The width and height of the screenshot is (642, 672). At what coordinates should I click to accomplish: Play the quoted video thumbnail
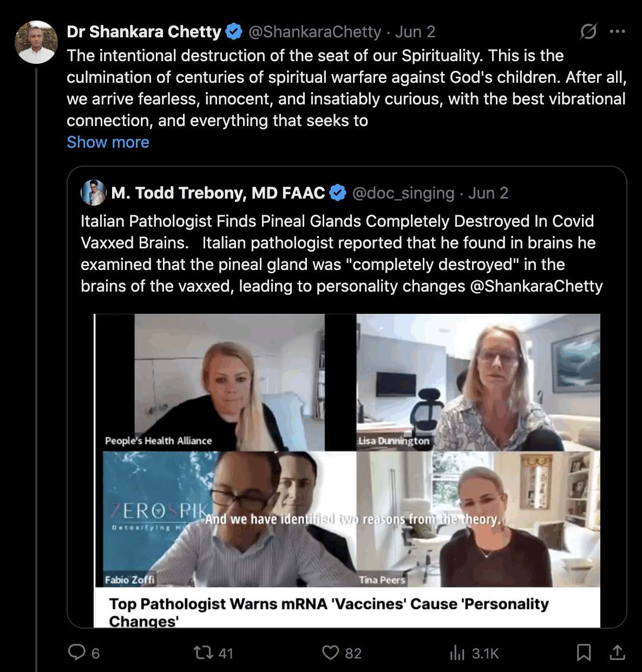pos(347,450)
